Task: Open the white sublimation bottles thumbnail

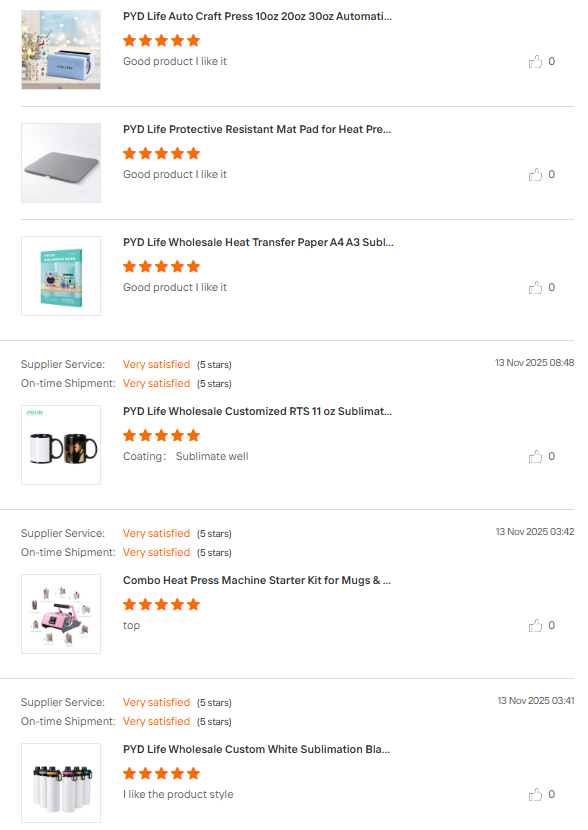Action: pos(61,783)
